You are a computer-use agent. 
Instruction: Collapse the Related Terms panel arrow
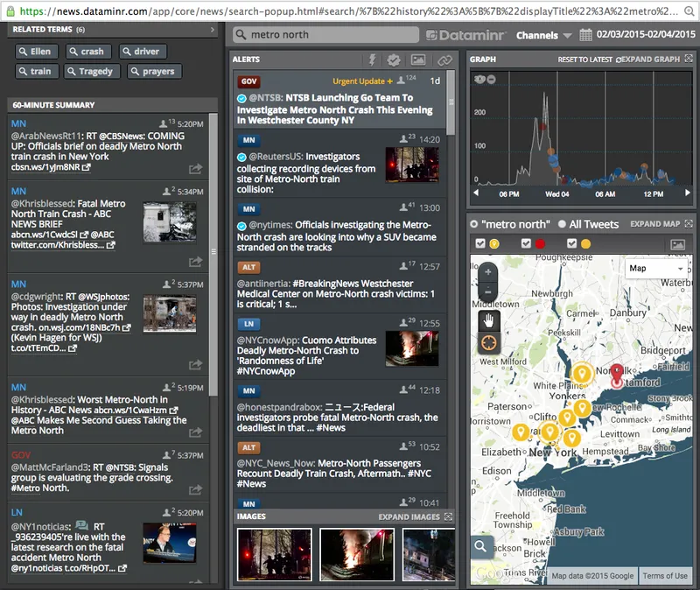pos(213,30)
